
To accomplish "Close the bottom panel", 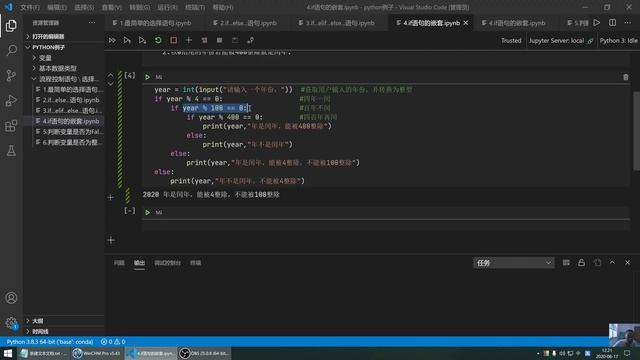I will tap(628, 263).
